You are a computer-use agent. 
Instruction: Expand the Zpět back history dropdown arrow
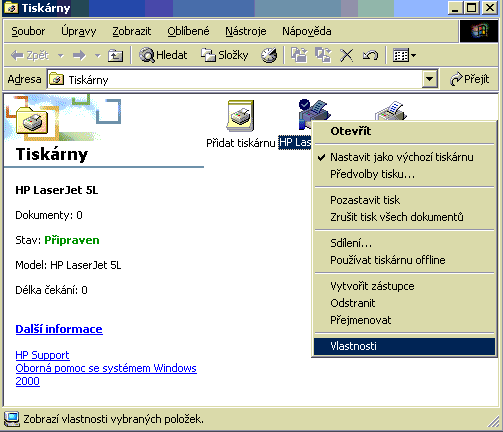coord(61,55)
